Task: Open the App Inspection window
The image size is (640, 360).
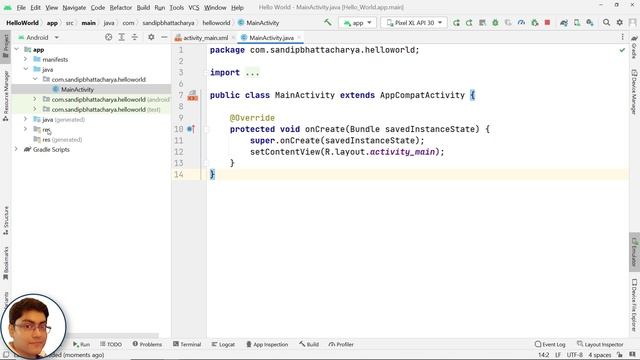Action: click(267, 344)
